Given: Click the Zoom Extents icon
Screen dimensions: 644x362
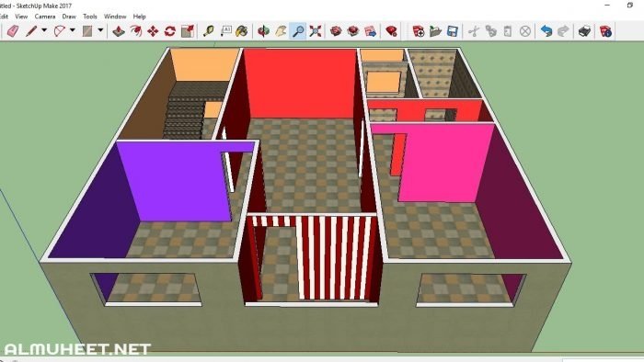Looking at the screenshot, I should (x=315, y=30).
